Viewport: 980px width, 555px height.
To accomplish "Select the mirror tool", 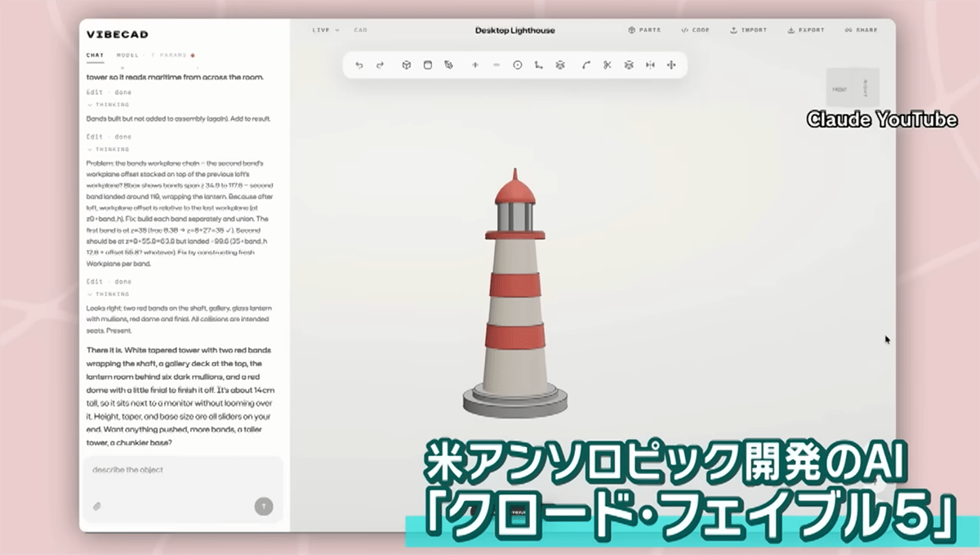I will coord(650,65).
